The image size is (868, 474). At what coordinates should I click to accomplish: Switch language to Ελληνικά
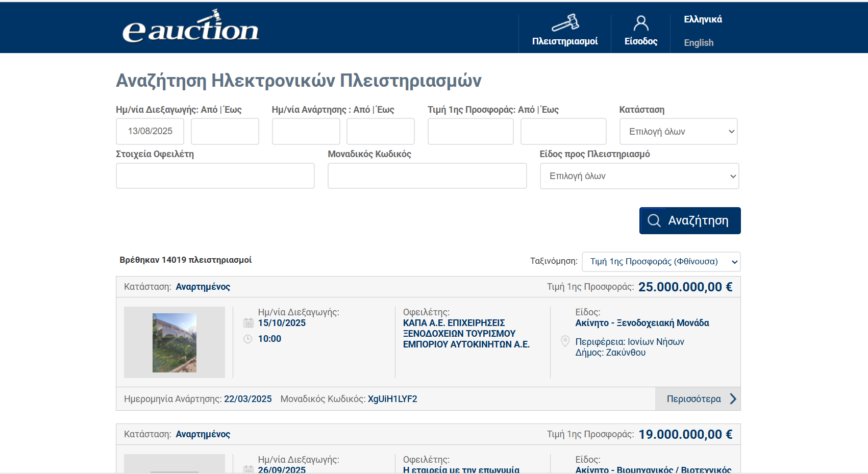(x=703, y=19)
